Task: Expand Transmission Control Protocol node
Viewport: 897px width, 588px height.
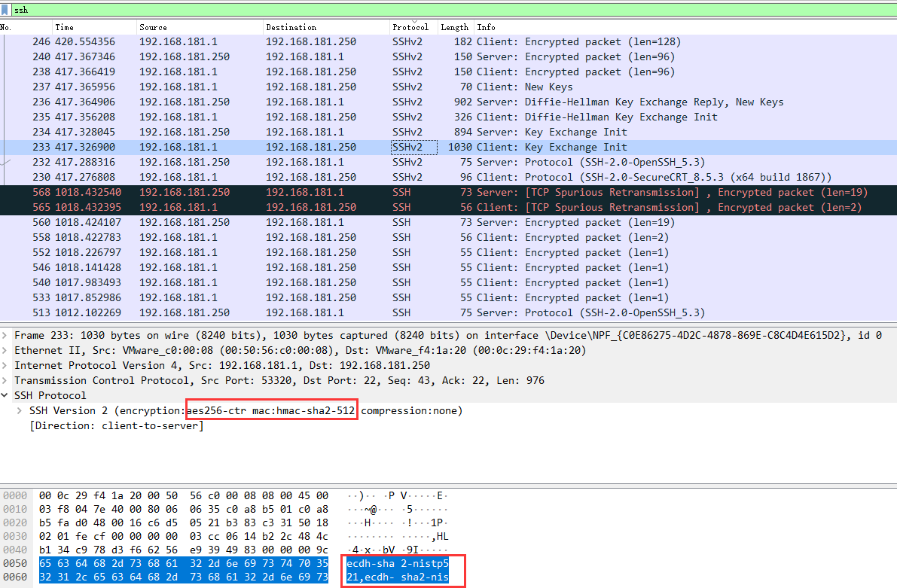Action: [5, 380]
